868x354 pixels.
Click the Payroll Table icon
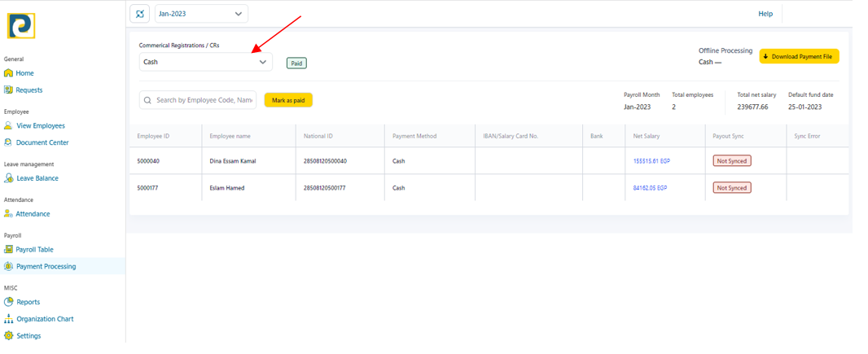coord(8,250)
